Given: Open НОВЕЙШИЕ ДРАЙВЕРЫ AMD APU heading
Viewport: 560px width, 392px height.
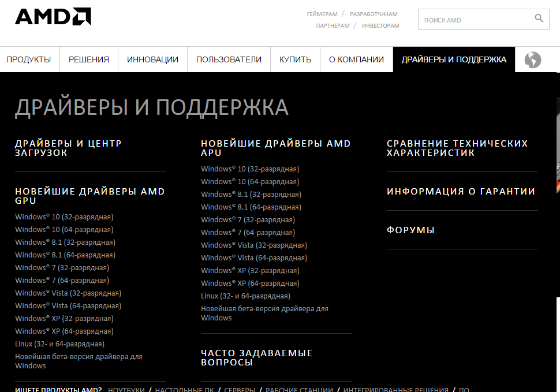Looking at the screenshot, I should (x=276, y=148).
